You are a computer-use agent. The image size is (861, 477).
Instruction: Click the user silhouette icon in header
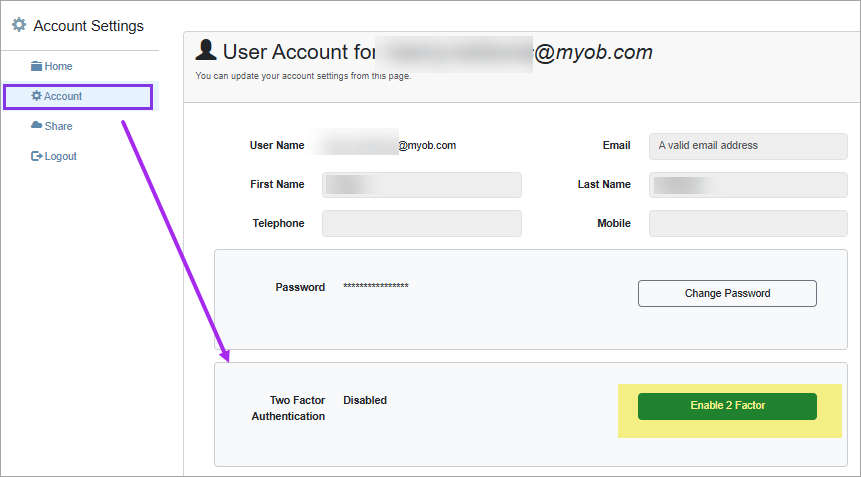pyautogui.click(x=206, y=50)
